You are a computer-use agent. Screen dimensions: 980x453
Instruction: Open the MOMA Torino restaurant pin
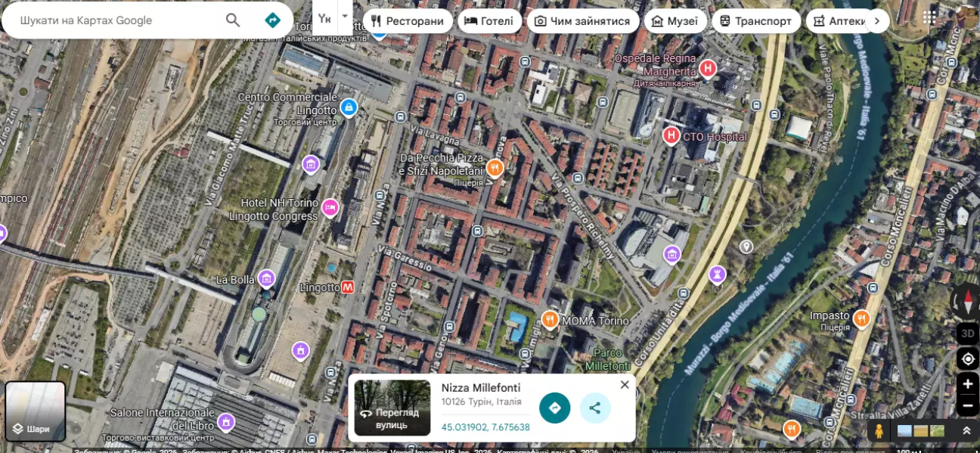click(550, 319)
